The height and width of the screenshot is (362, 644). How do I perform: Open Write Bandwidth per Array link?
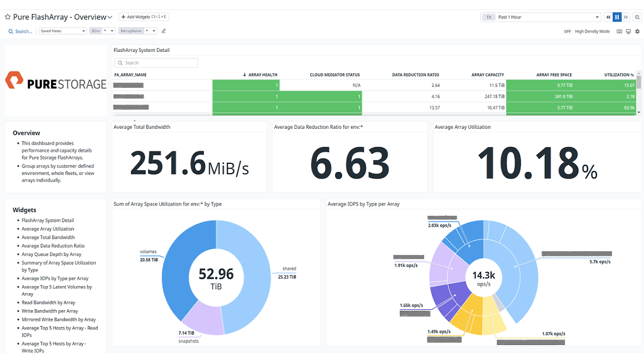(x=50, y=311)
